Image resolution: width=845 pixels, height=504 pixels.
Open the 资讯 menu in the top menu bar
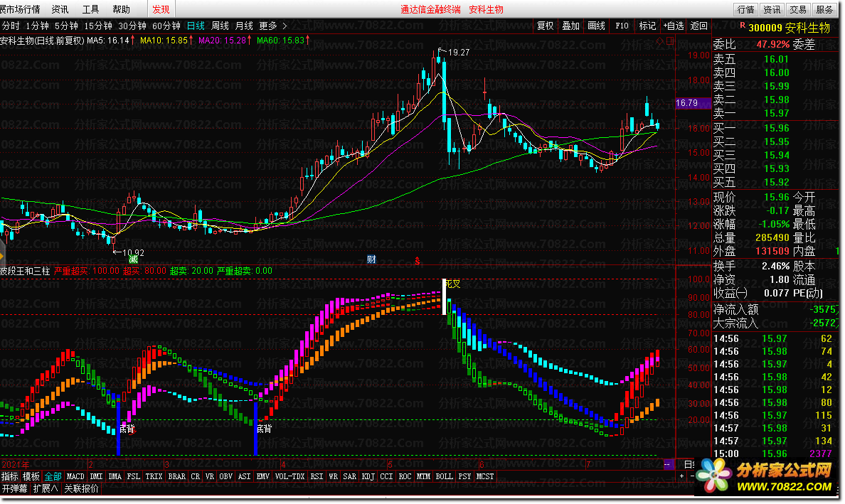tap(60, 9)
